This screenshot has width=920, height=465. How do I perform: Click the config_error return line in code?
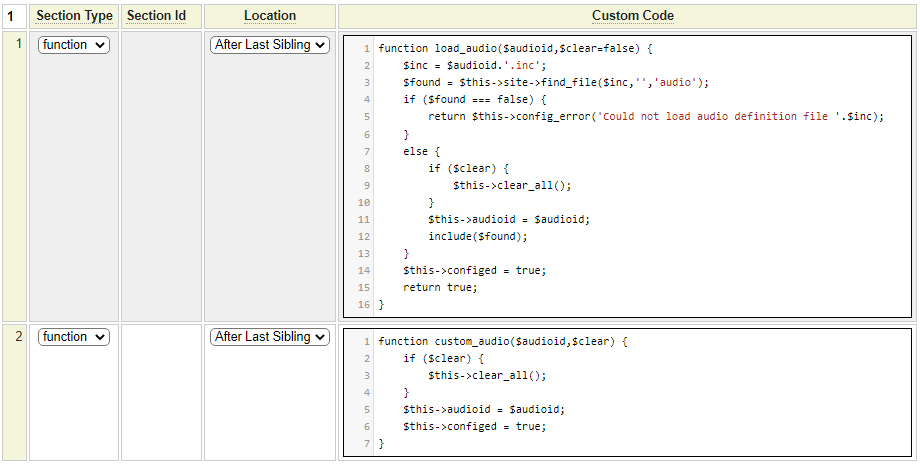[656, 117]
